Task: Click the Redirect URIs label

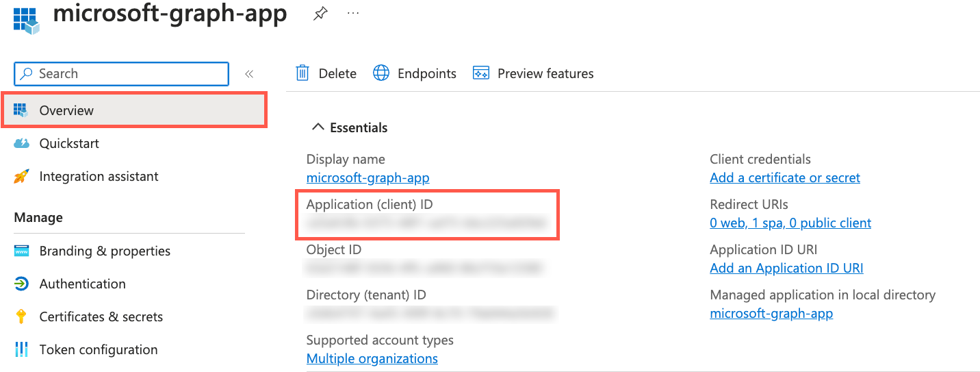Action: point(749,204)
